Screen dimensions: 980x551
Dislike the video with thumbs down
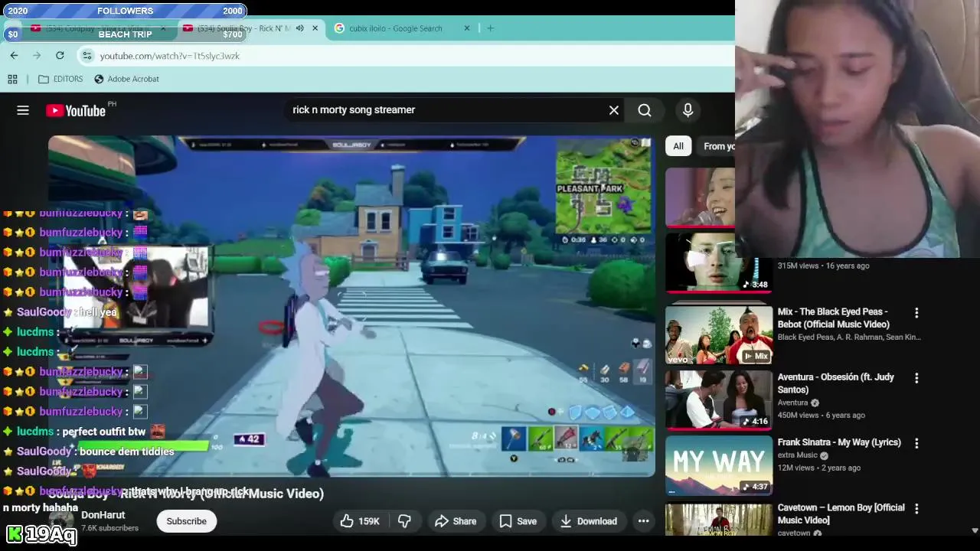coord(404,521)
